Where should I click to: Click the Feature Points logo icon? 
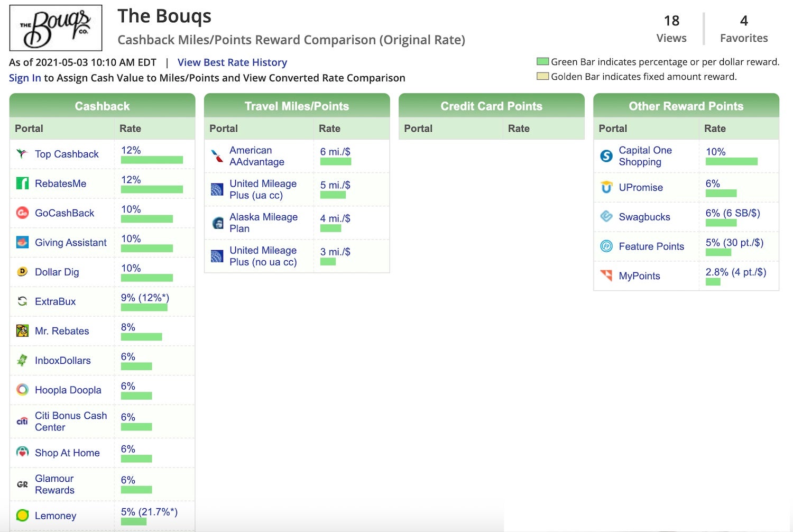point(606,246)
